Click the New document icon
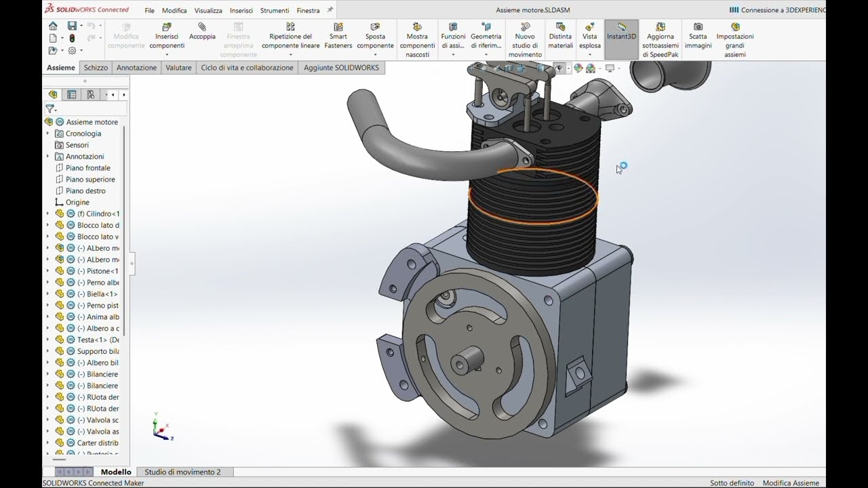Screen dimensions: 868x488 click(53, 39)
